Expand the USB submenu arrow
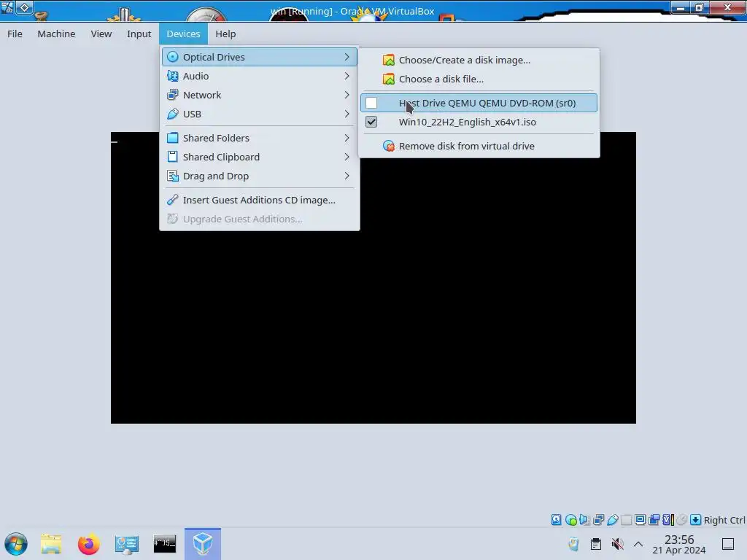 347,114
